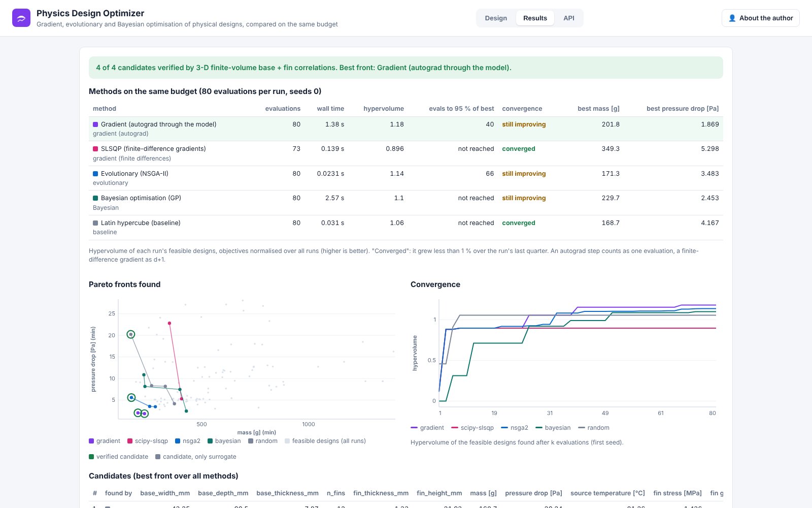Click the blue Evolutionary NSGA-II color square
The image size is (812, 508).
pyautogui.click(x=95, y=174)
